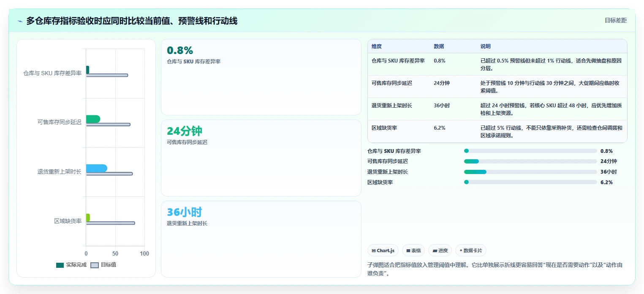Click the 50 tick on the chart axis

coord(115,253)
